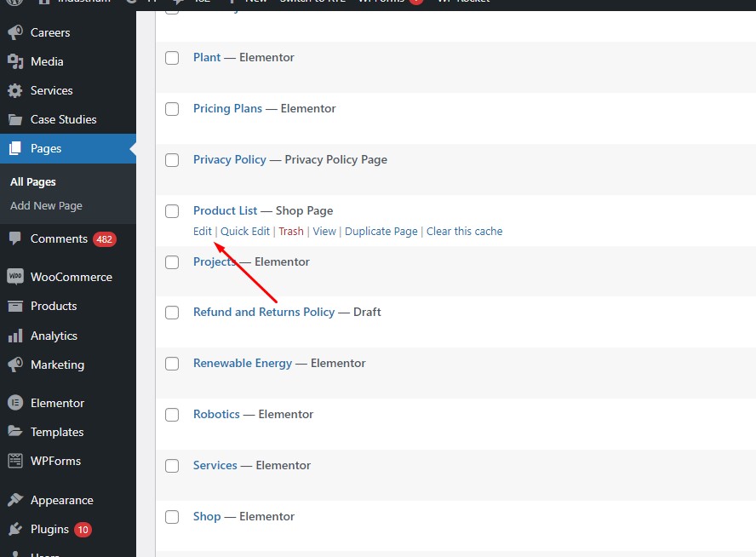Click the Templates folder icon
The width and height of the screenshot is (756, 557).
(x=15, y=431)
